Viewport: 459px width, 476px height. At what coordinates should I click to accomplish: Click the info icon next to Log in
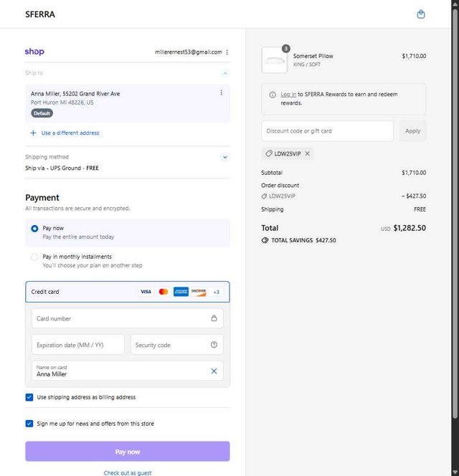[x=273, y=95]
